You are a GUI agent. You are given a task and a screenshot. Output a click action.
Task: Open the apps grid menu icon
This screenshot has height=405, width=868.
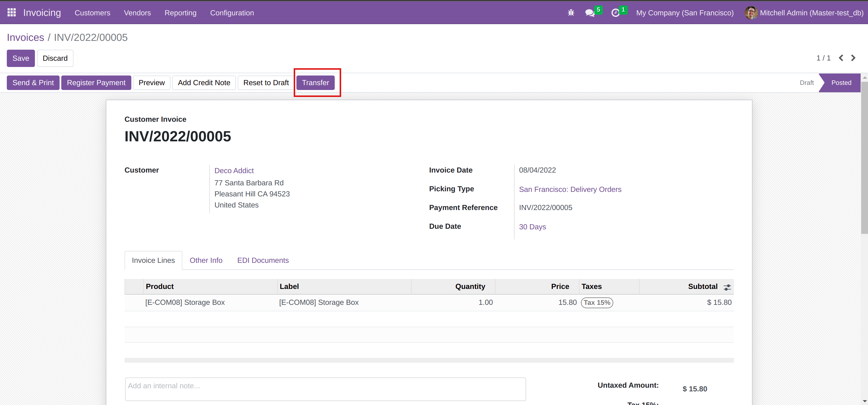pyautogui.click(x=11, y=12)
